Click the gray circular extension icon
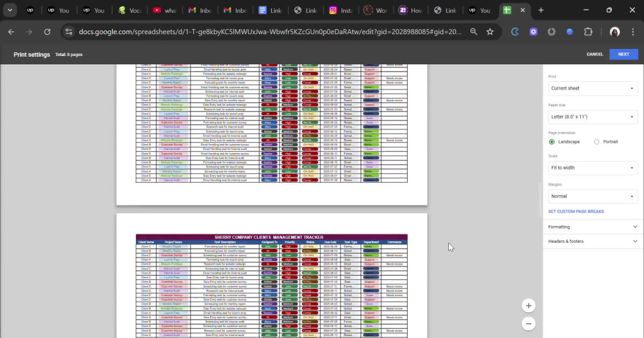 pyautogui.click(x=551, y=32)
